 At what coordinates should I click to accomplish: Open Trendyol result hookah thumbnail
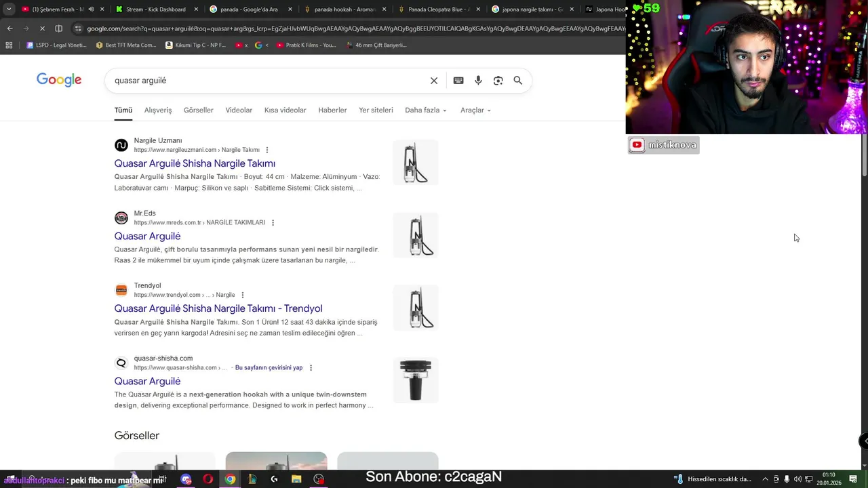coord(416,308)
